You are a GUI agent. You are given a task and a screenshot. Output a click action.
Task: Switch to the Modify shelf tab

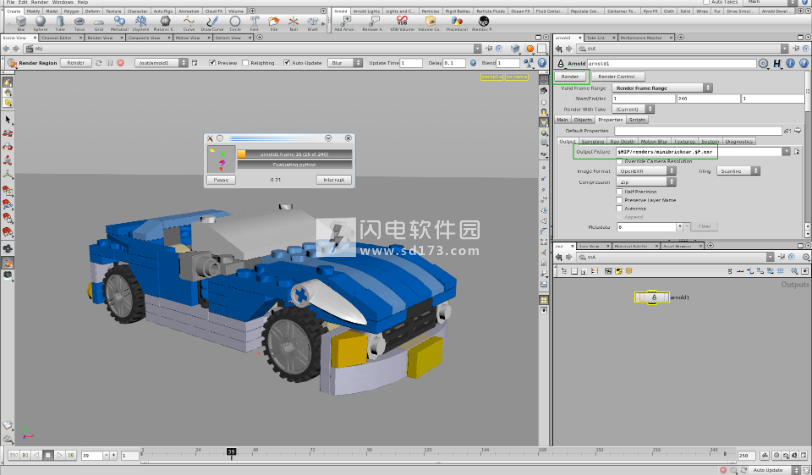tap(33, 11)
